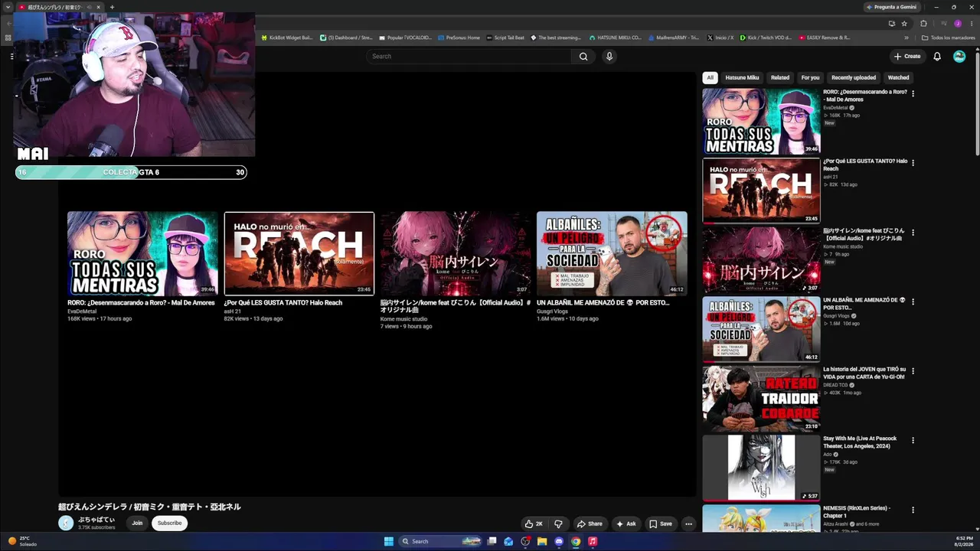
Task: Open the Inicio / X bookmark
Action: click(720, 37)
